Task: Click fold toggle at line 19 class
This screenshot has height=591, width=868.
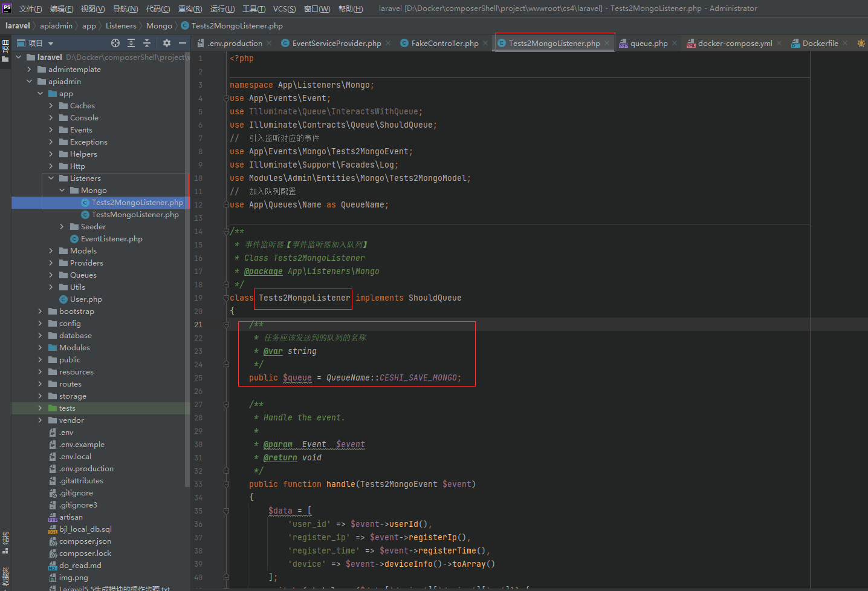Action: 226,298
